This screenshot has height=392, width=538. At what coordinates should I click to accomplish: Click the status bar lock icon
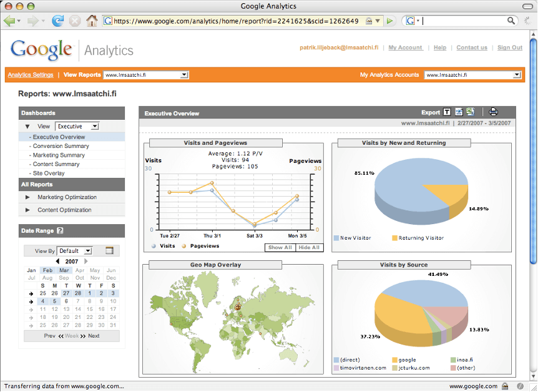(505, 386)
